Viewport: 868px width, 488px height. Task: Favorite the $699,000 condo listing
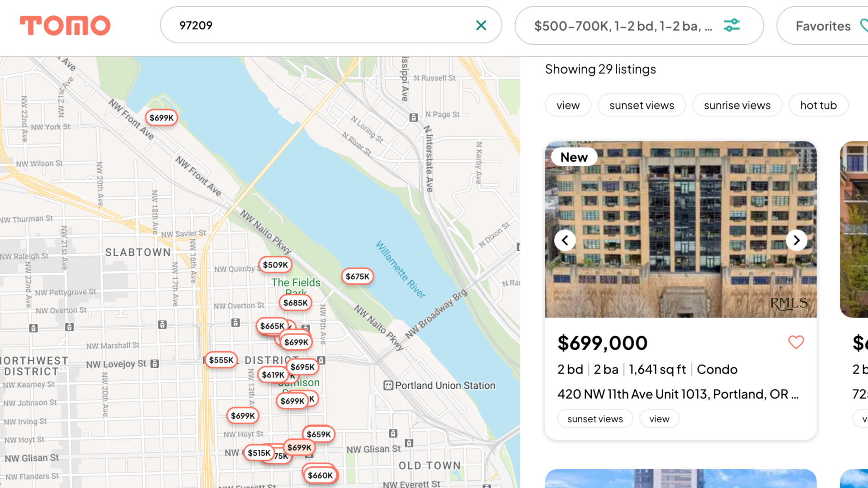796,343
